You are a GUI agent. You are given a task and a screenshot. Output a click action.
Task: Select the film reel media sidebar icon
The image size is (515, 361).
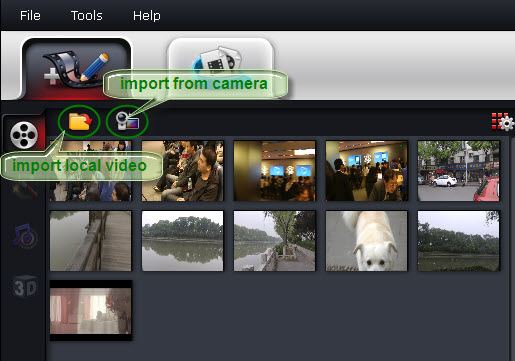pos(24,135)
